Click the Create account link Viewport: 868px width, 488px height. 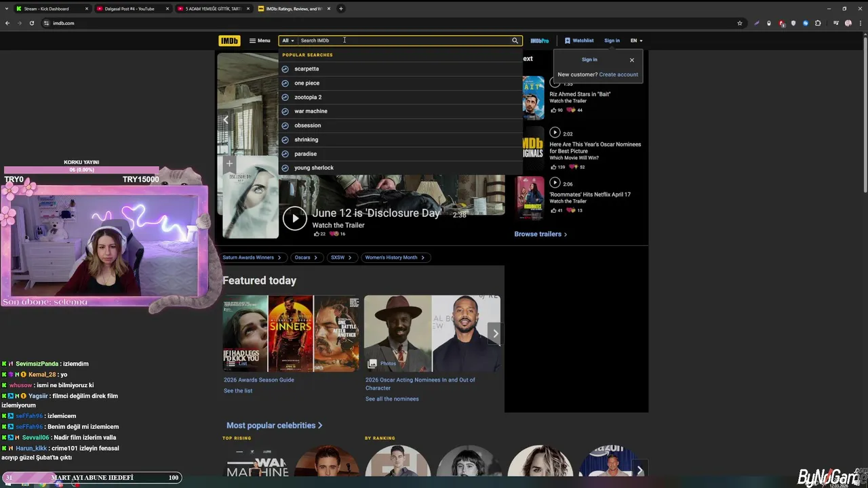pyautogui.click(x=618, y=75)
